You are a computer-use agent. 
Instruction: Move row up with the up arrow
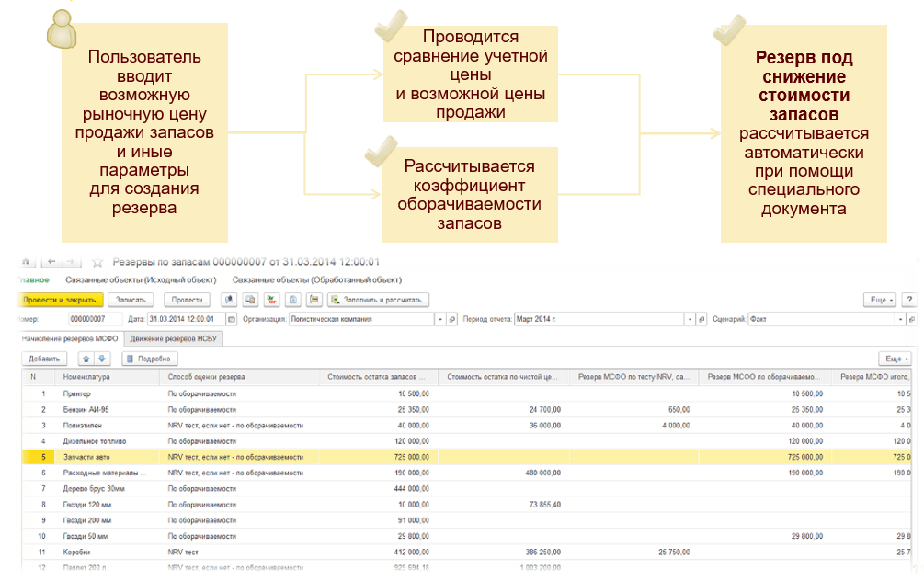tap(86, 359)
